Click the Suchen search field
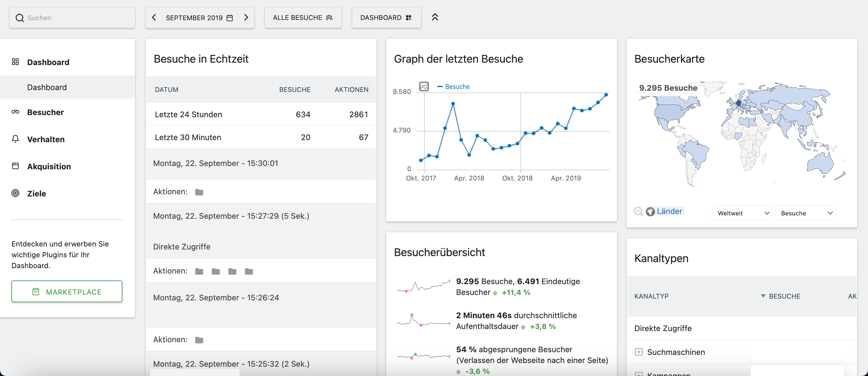Image resolution: width=868 pixels, height=376 pixels. tap(77, 18)
